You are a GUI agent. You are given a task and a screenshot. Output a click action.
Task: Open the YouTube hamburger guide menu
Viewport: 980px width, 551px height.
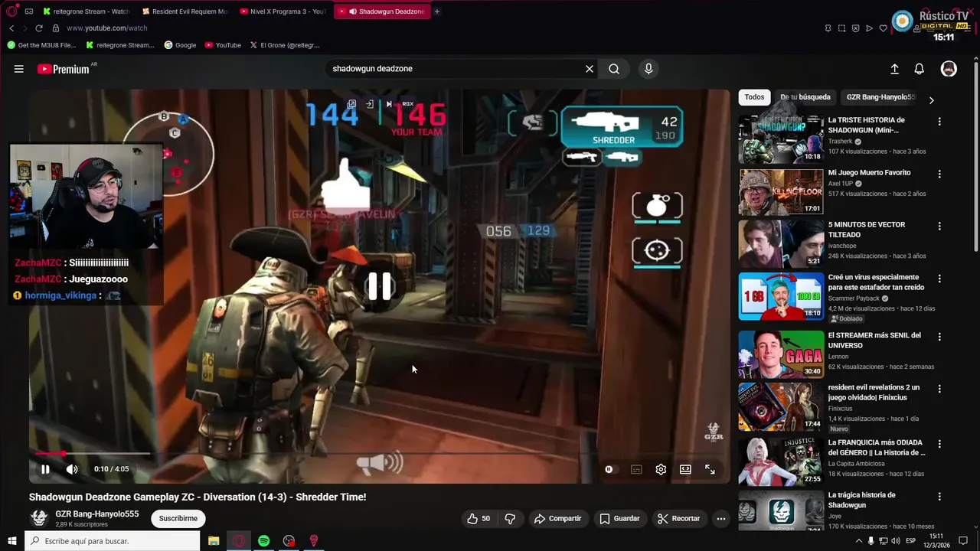pyautogui.click(x=18, y=69)
